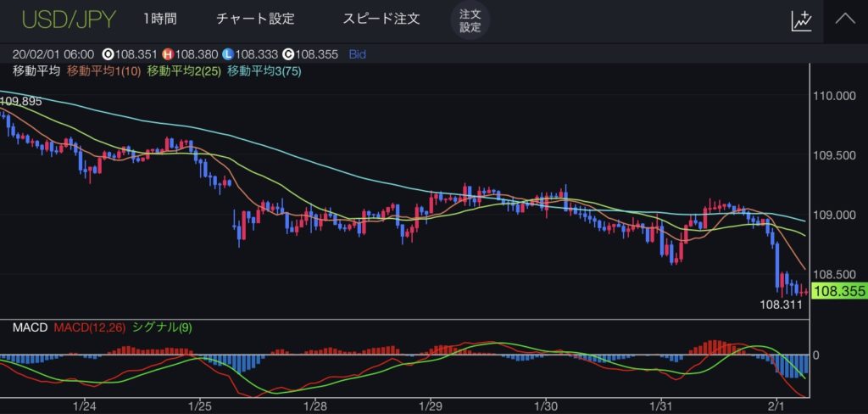The width and height of the screenshot is (868, 414).
Task: Tap the 1/28 date axis label
Action: pyautogui.click(x=314, y=406)
